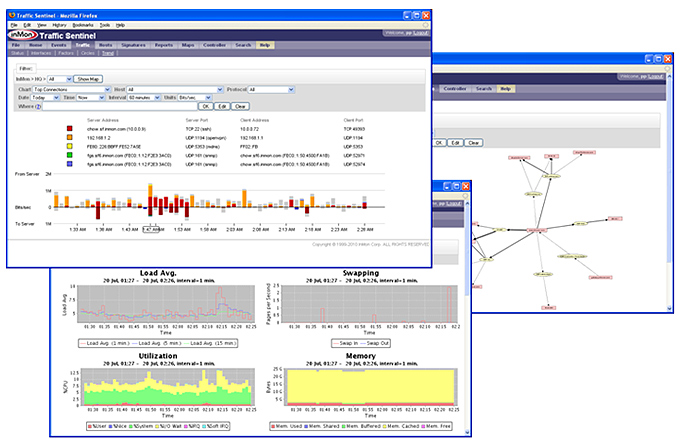680x447 pixels.
Task: Click the red legend swatch for 10.0.0.9
Action: pyautogui.click(x=69, y=128)
